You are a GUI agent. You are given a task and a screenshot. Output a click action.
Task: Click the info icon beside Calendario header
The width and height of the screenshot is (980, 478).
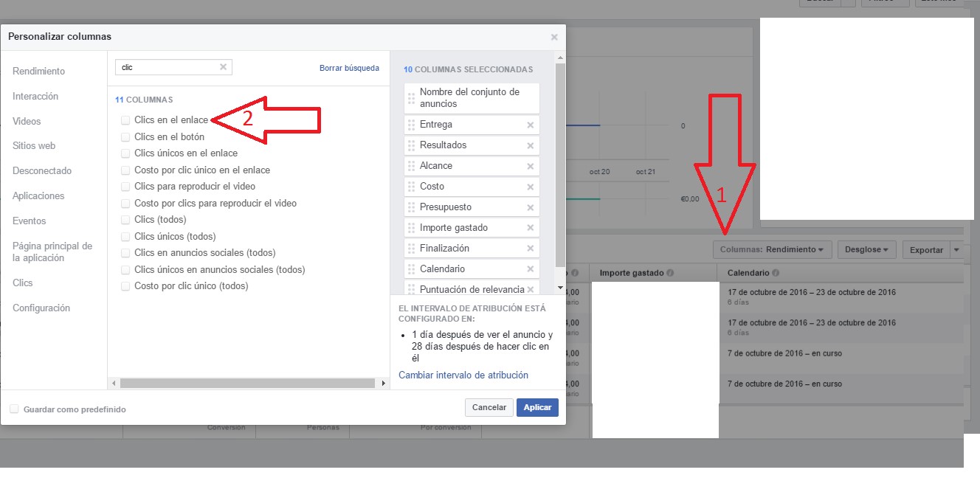776,273
